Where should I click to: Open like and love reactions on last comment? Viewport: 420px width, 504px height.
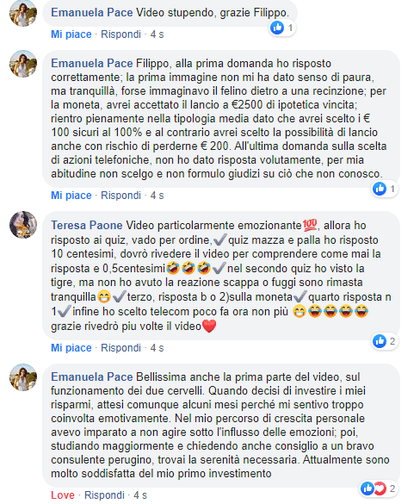tap(378, 488)
